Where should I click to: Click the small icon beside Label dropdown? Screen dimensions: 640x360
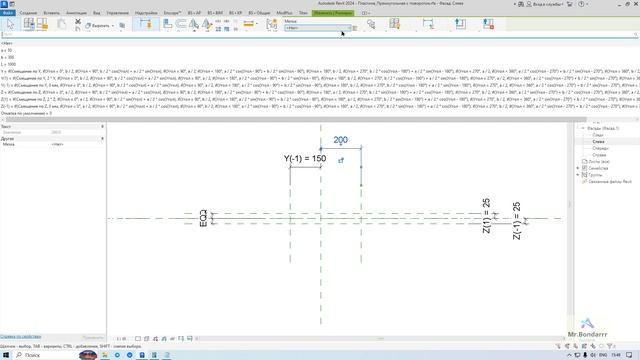point(355,28)
